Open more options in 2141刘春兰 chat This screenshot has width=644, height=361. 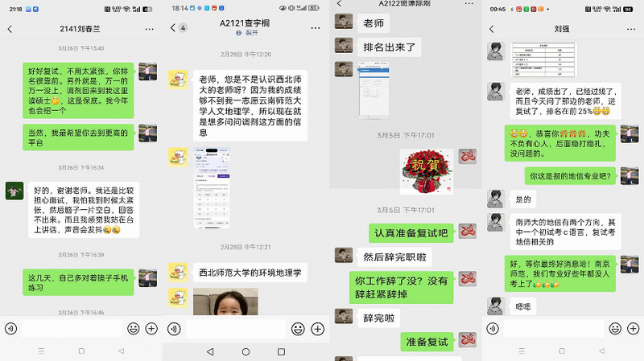pos(149,29)
